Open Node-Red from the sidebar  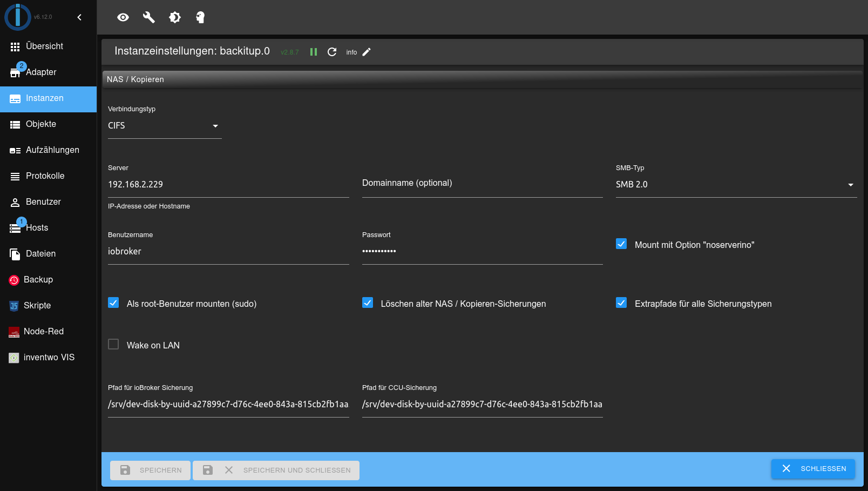(x=43, y=332)
